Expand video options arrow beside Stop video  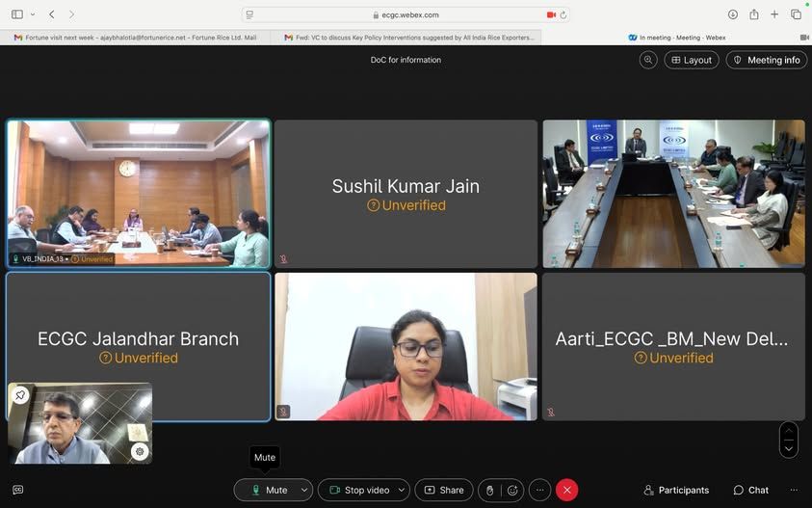point(402,490)
